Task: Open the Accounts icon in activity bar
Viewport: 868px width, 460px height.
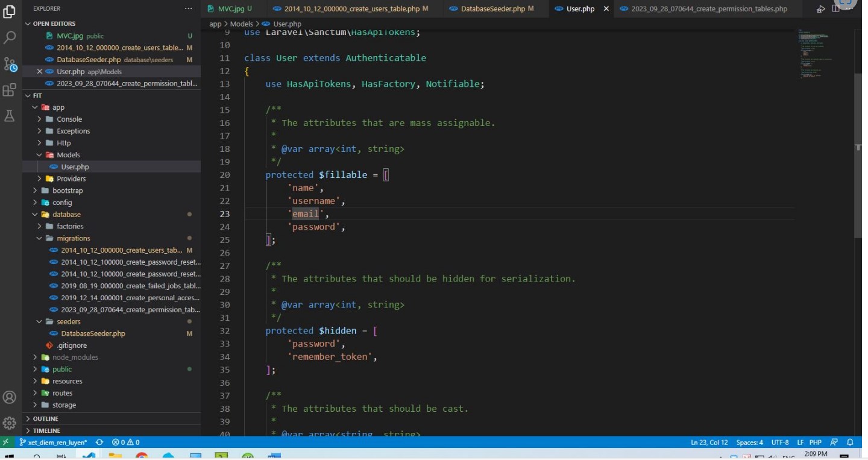Action: click(10, 397)
